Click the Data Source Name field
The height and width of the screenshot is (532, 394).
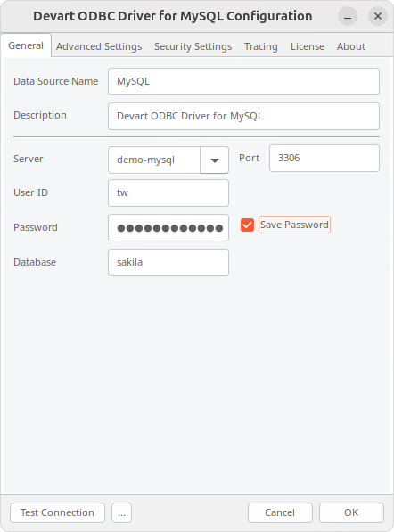pyautogui.click(x=243, y=81)
